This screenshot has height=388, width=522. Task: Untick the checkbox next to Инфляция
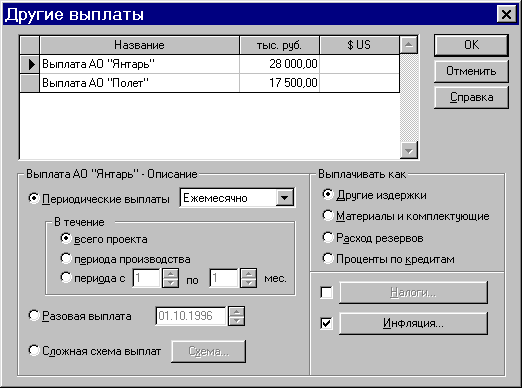pyautogui.click(x=326, y=323)
